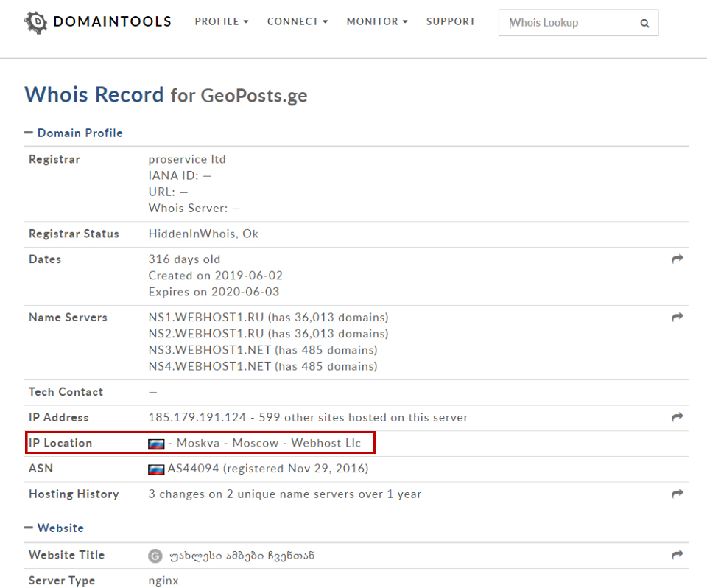This screenshot has height=588, width=707.
Task: Click the Whois Record for GeoPosts.ge heading
Action: point(166,95)
